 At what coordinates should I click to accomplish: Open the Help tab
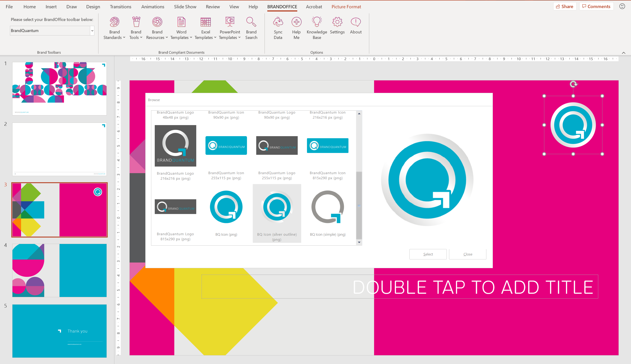click(253, 7)
